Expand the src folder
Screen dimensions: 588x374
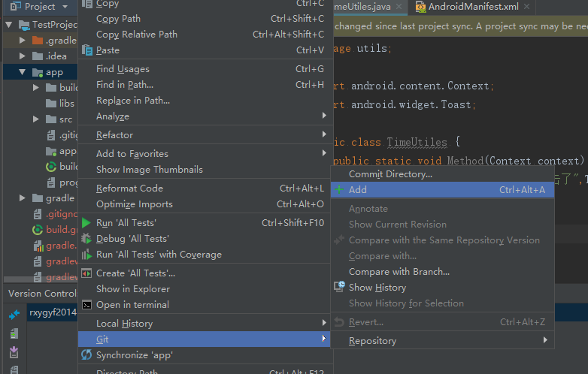tap(35, 119)
